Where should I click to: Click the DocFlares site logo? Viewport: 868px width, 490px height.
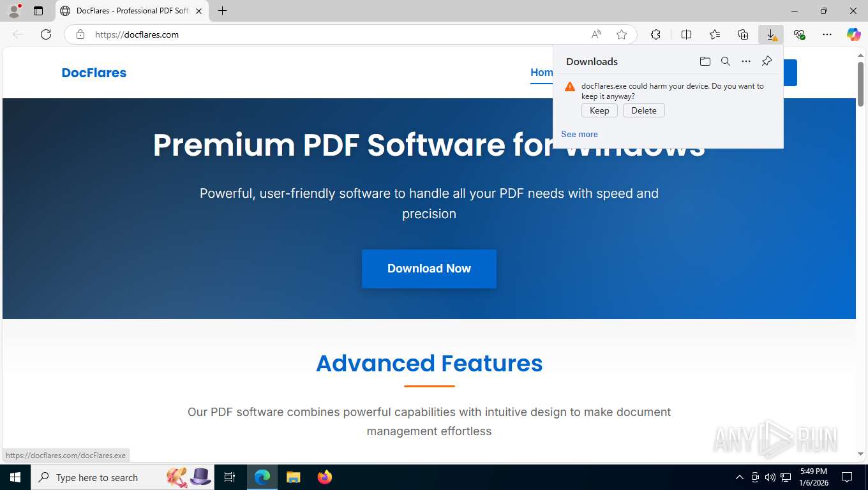click(x=94, y=73)
